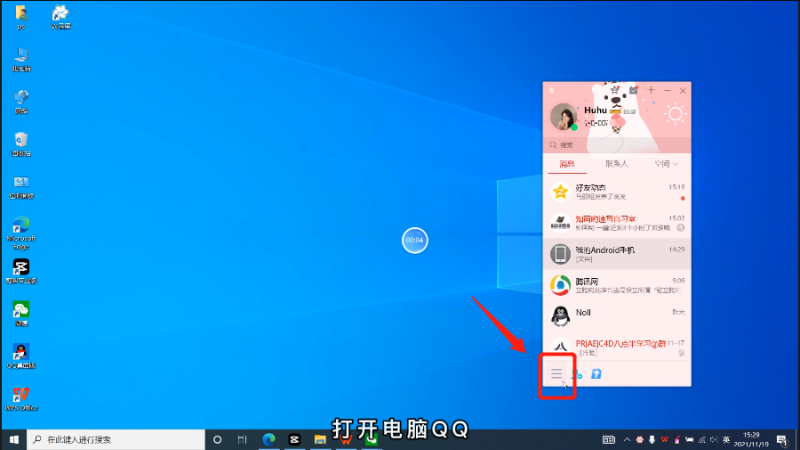
Task: Open the blue file assistant icon in QQ bottom bar
Action: (596, 374)
